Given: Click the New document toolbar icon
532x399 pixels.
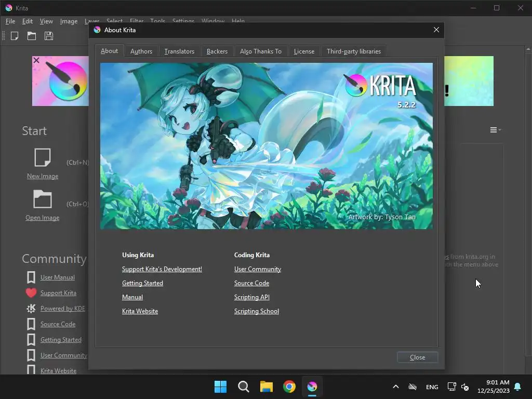Looking at the screenshot, I should coord(15,36).
